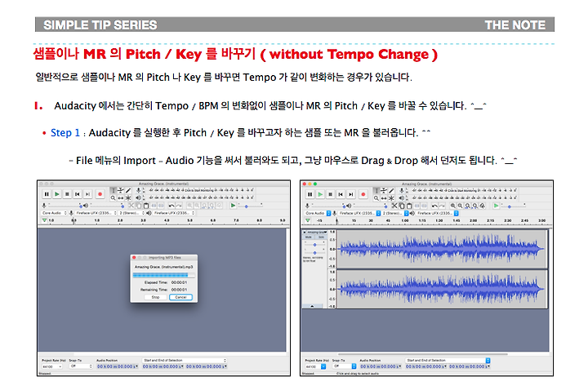Click Record in the waveform Audacity window
This screenshot has height=386, width=588.
coord(363,194)
